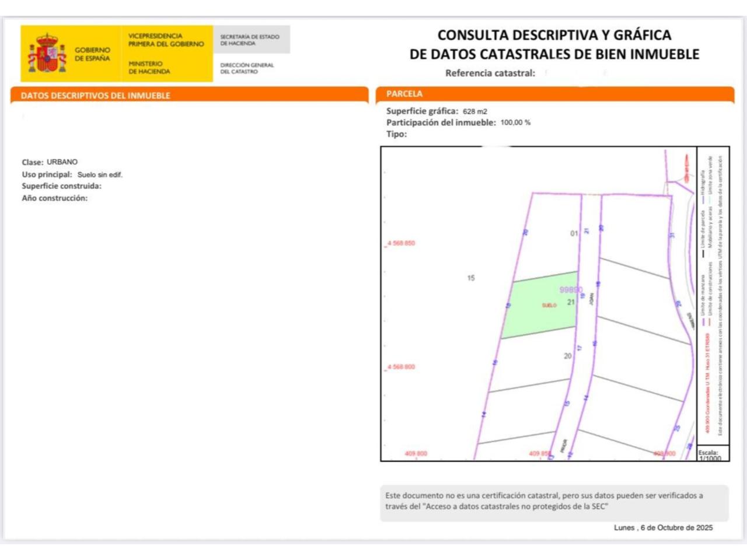
Task: Click the 4 568 850 coordinate marker
Action: [x=400, y=243]
